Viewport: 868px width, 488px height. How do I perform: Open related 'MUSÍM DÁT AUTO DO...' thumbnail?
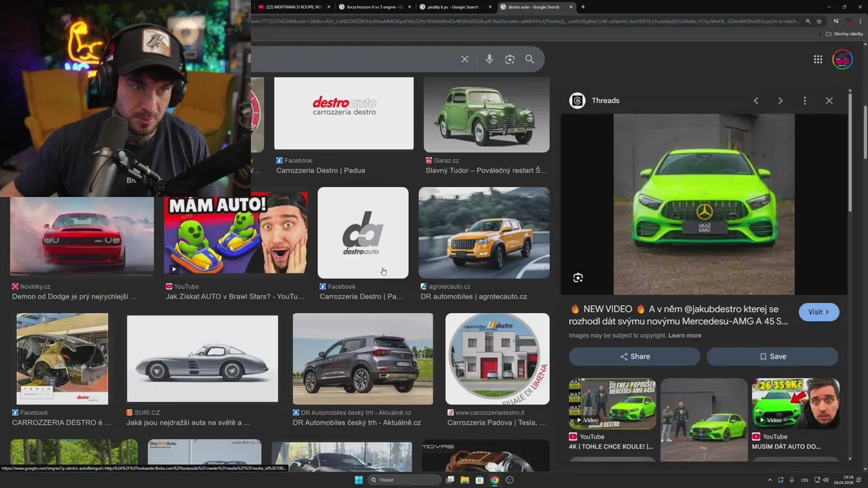795,404
